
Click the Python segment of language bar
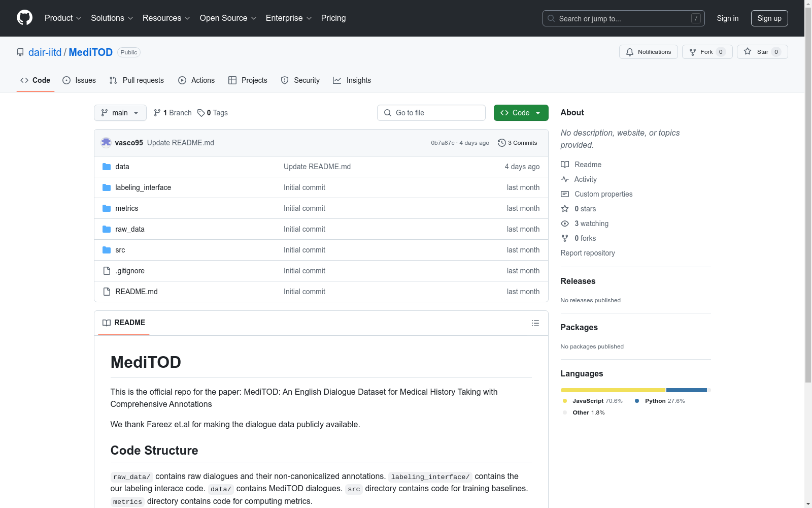tap(687, 390)
